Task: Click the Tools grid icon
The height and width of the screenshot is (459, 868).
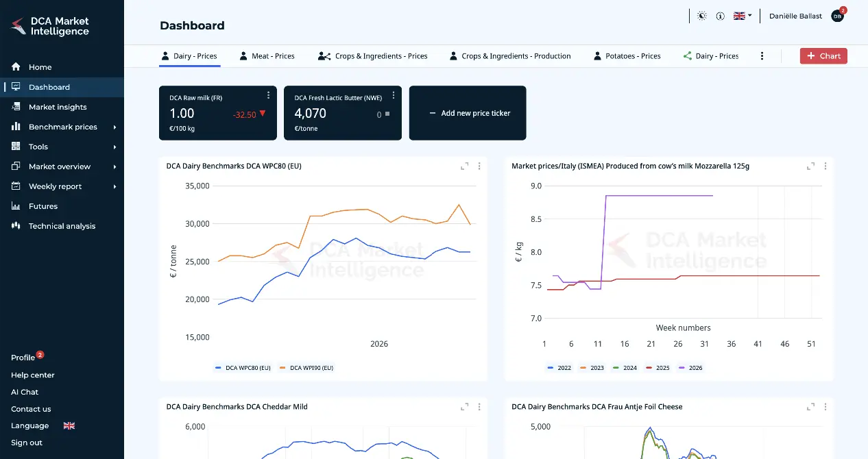Action: click(16, 147)
